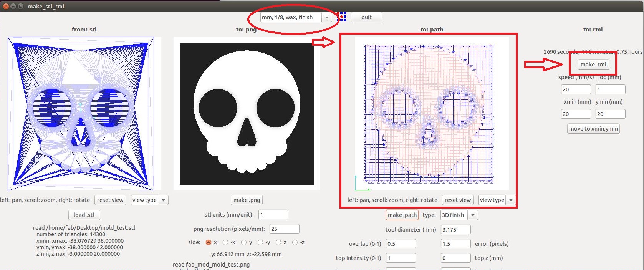
Task: Select side -z radio button
Action: tap(295, 242)
